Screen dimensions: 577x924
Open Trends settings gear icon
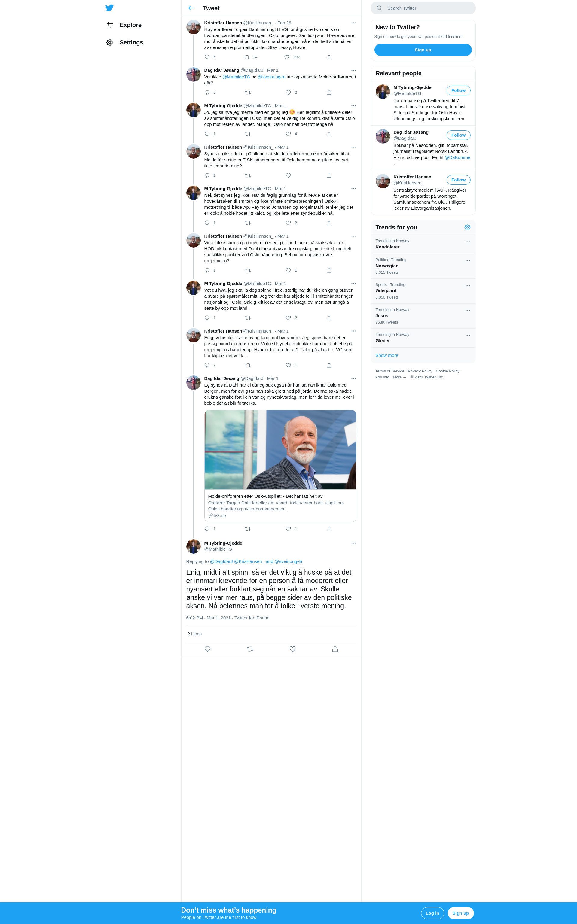coord(468,227)
